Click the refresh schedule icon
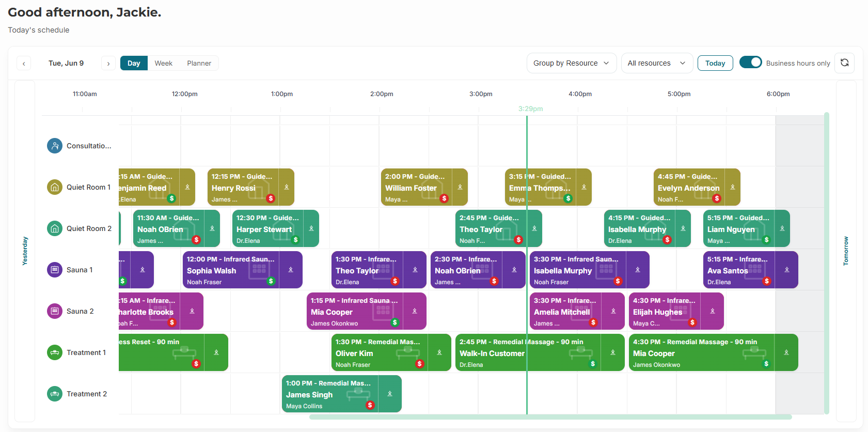The height and width of the screenshot is (432, 868). tap(844, 63)
